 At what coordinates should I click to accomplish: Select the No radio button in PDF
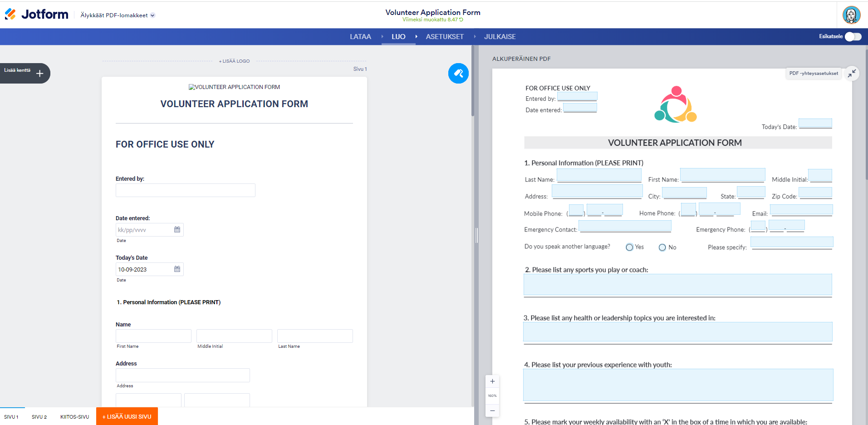[662, 247]
